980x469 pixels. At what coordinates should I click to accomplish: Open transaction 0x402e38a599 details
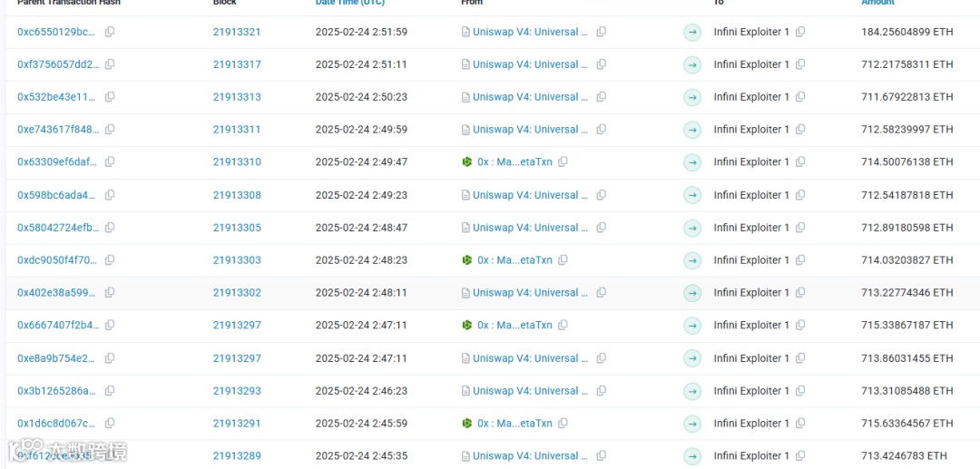57,292
